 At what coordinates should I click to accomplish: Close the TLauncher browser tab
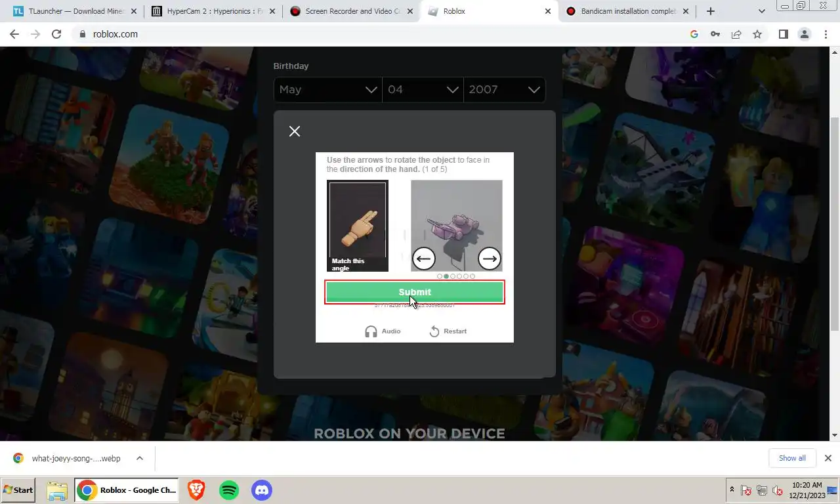coord(134,11)
